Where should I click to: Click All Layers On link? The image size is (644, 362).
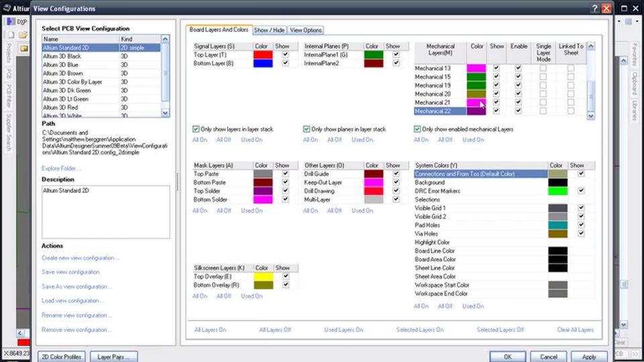tap(210, 330)
